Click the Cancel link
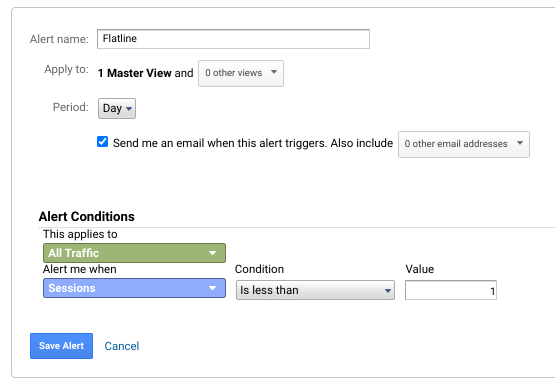This screenshot has width=555, height=385. [x=122, y=346]
